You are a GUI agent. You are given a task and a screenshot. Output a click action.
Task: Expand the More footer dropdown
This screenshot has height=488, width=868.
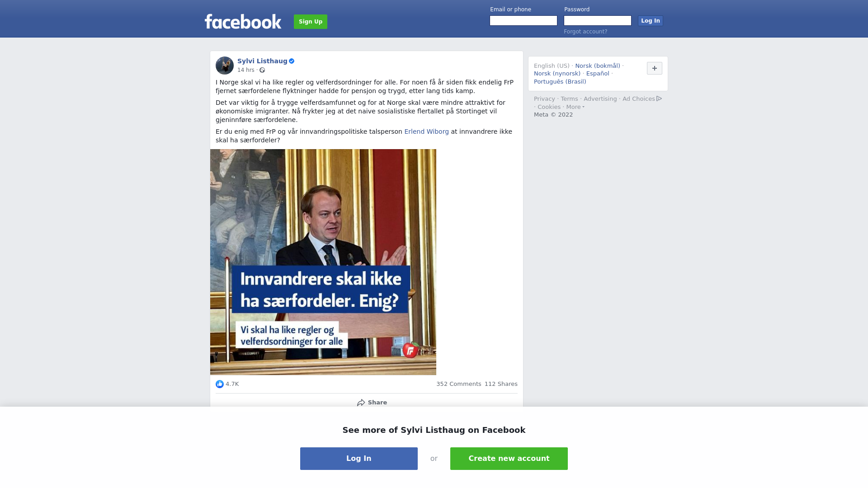[x=575, y=107]
